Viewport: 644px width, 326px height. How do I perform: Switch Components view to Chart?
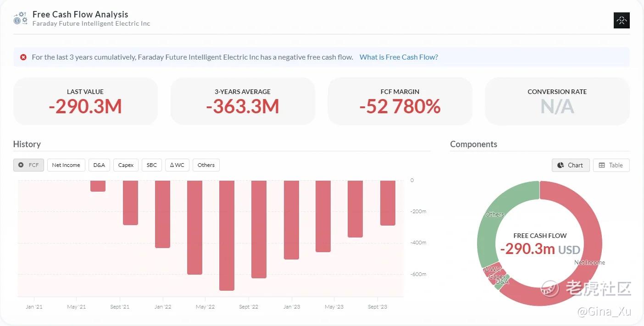pyautogui.click(x=570, y=166)
